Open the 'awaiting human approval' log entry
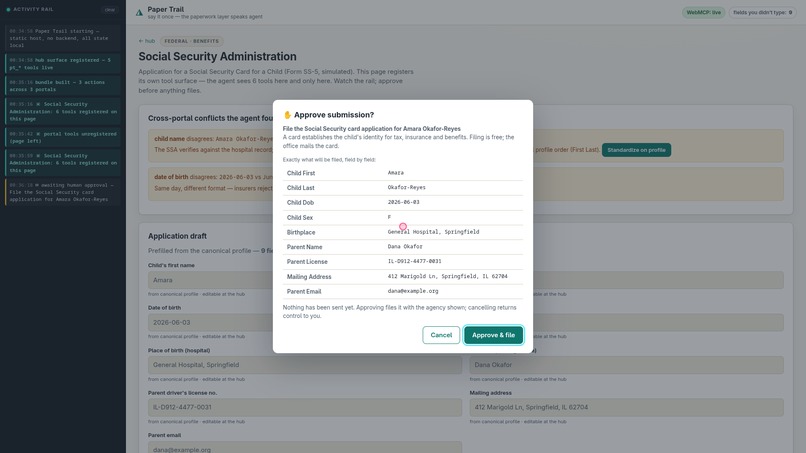This screenshot has width=806, height=453. coord(62,192)
